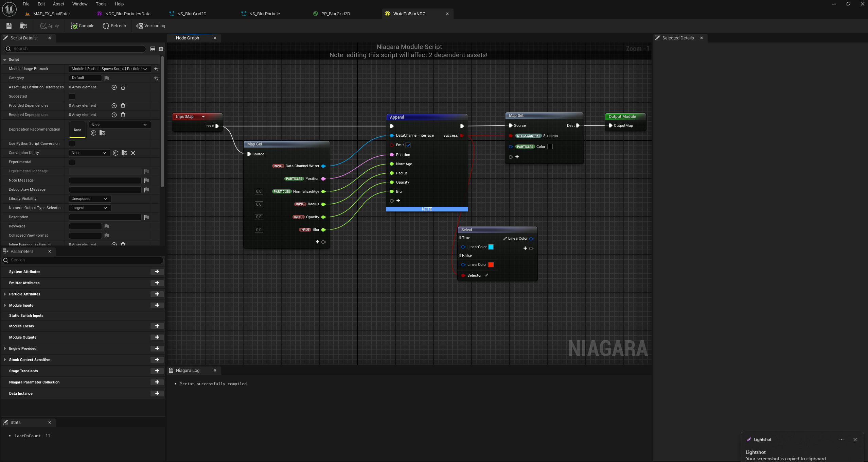Add element to Asset Tag Definition References
Viewport: 868px width, 462px height.
pos(114,87)
